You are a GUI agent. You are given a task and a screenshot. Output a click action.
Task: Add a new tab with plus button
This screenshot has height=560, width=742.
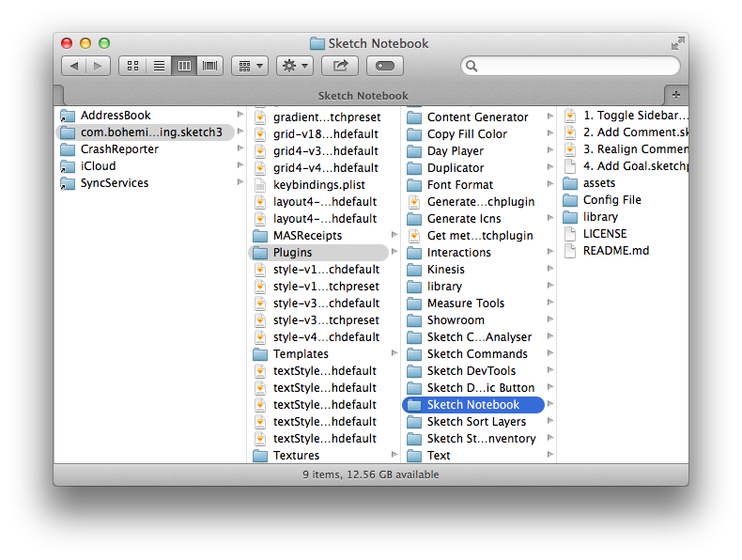click(675, 95)
